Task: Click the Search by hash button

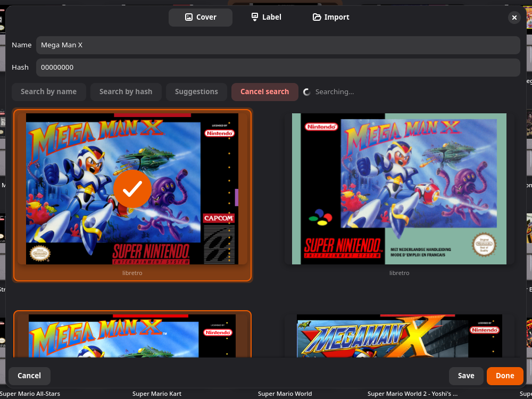Action: pos(126,92)
